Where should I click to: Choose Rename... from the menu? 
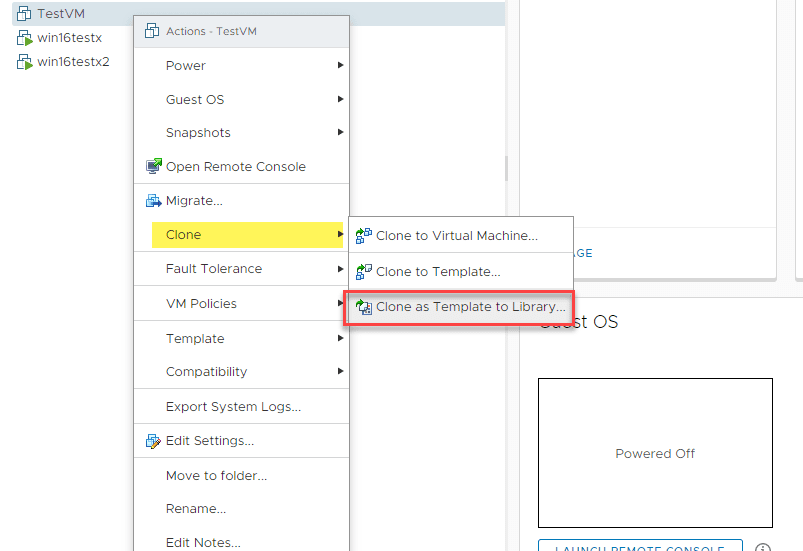pyautogui.click(x=242, y=509)
